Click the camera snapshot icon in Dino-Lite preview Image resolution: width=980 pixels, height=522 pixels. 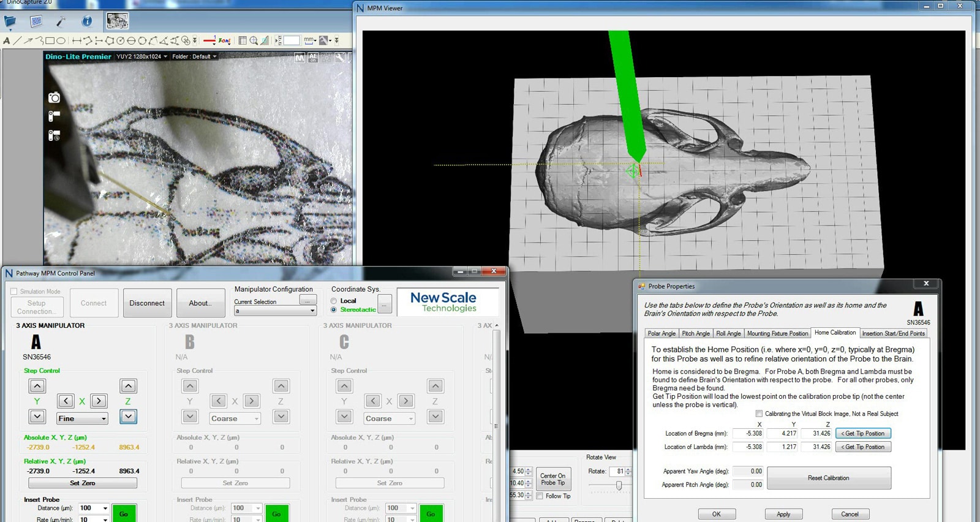(x=55, y=98)
